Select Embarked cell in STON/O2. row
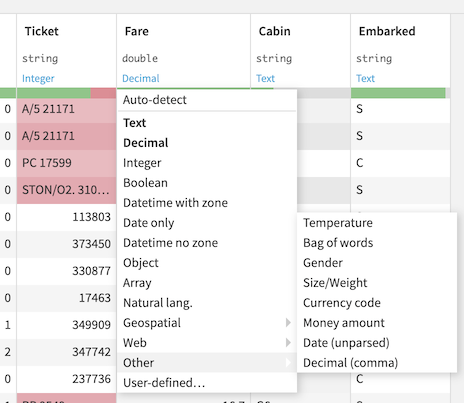The width and height of the screenshot is (464, 403). (400, 190)
